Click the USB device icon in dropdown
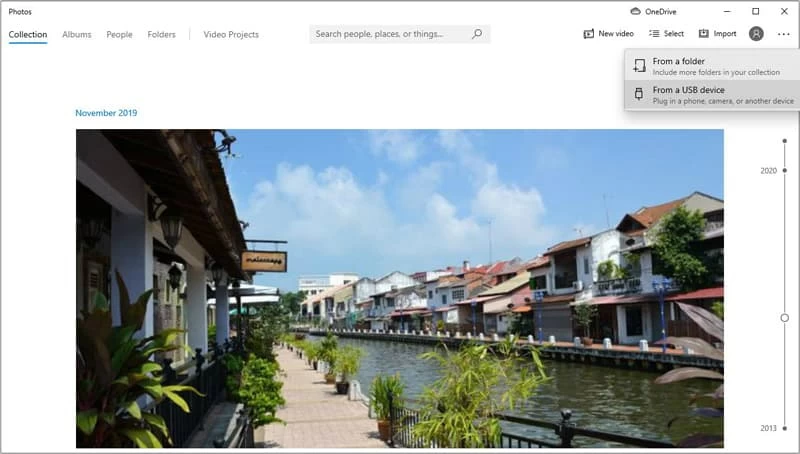This screenshot has width=800, height=454. click(639, 94)
